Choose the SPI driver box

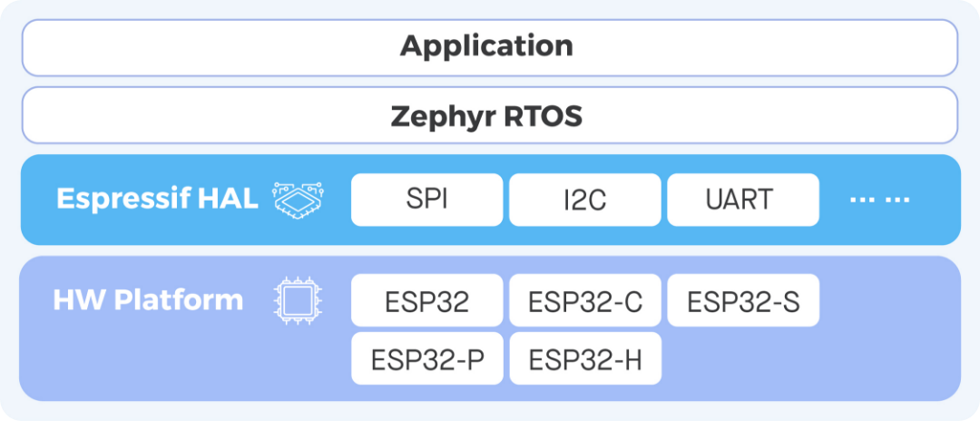pos(426,200)
